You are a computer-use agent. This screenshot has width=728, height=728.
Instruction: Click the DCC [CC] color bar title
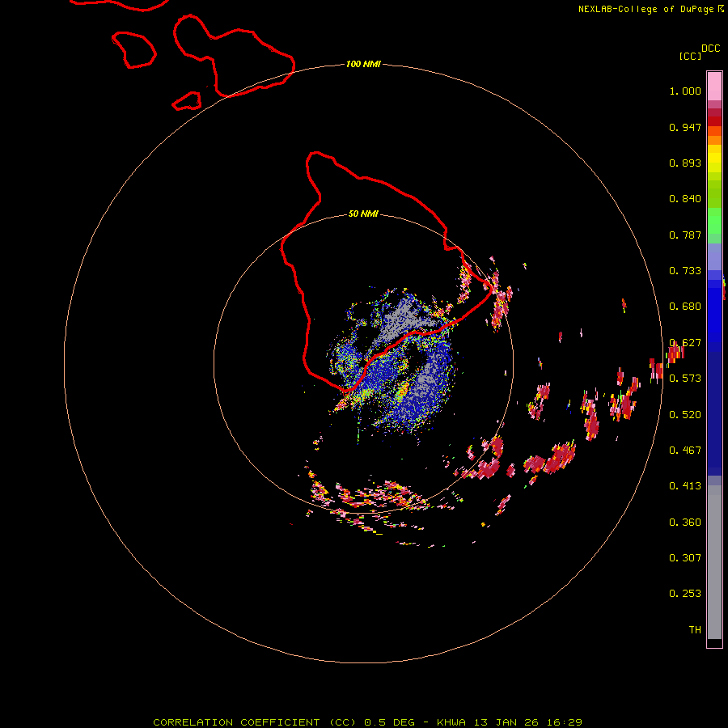(x=699, y=53)
